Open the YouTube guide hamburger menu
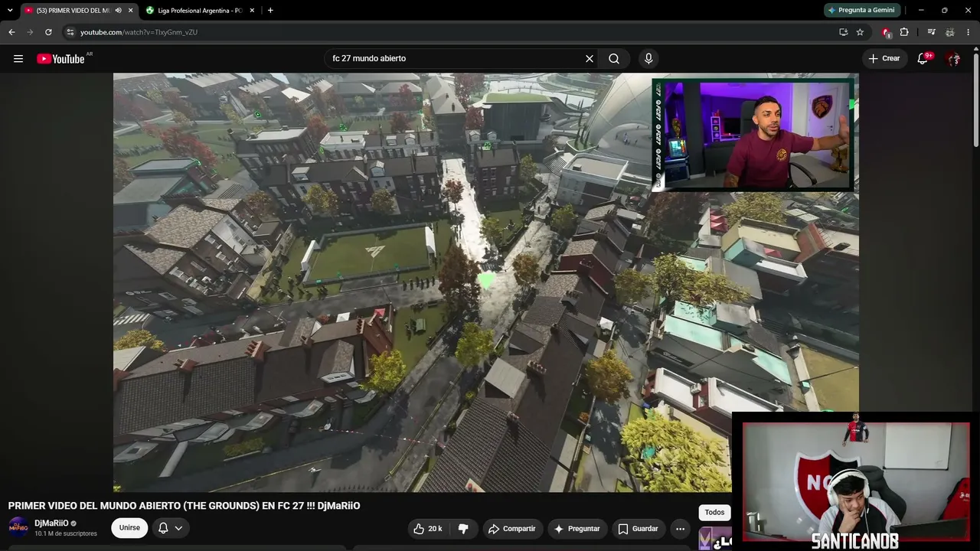 pyautogui.click(x=18, y=59)
